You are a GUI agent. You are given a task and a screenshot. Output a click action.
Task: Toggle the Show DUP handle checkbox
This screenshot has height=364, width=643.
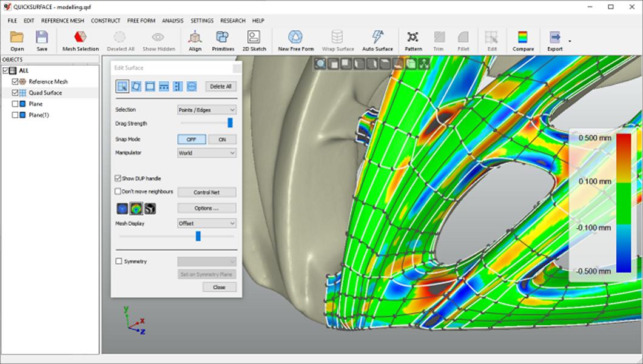coord(118,178)
